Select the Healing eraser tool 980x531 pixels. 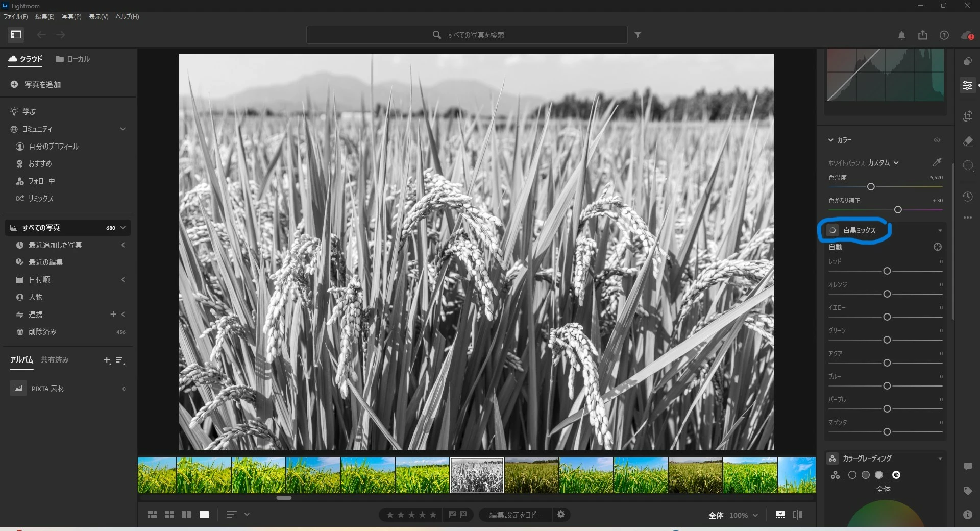pyautogui.click(x=967, y=141)
